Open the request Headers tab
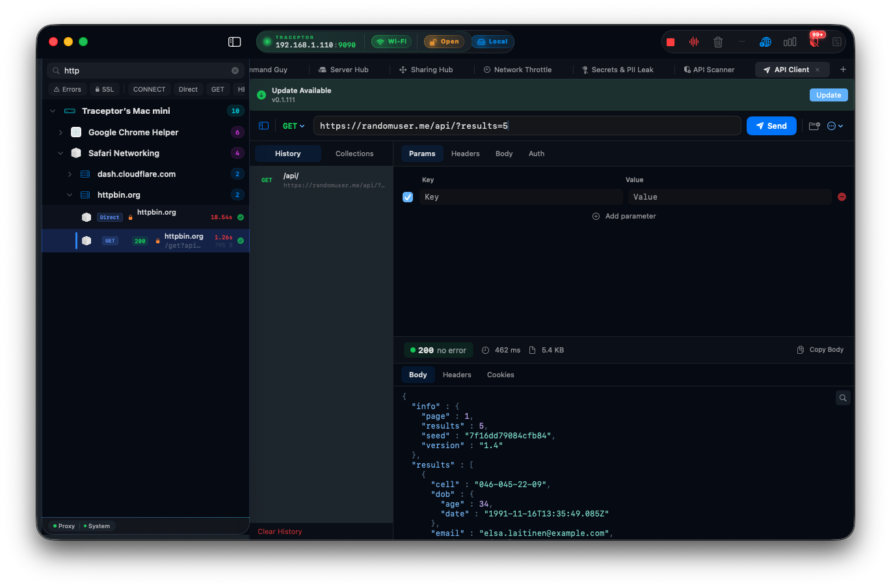Screen dimensions: 891x588 point(466,154)
